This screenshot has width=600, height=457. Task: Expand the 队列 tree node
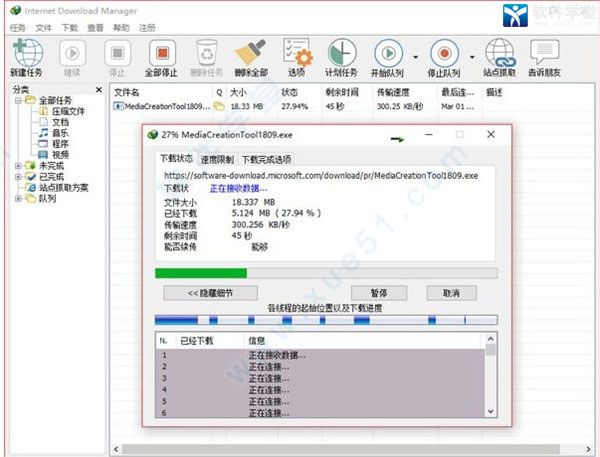pos(18,198)
